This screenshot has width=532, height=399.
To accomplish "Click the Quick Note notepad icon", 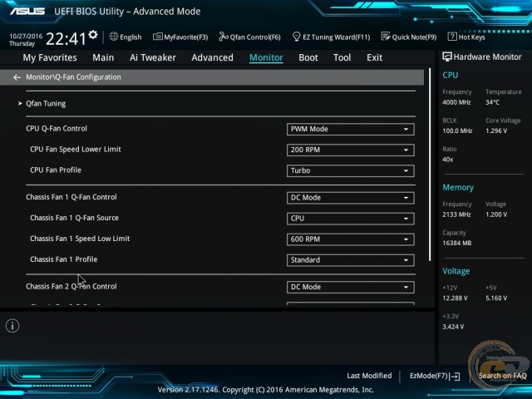I will [x=386, y=37].
